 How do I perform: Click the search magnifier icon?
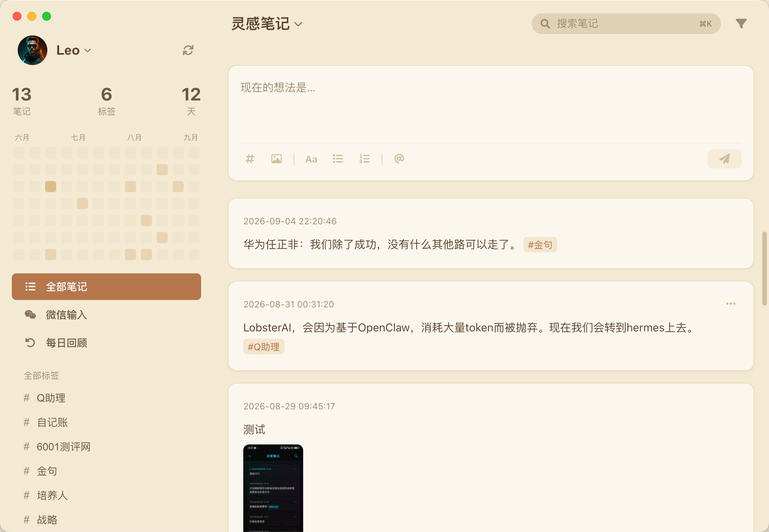click(545, 24)
